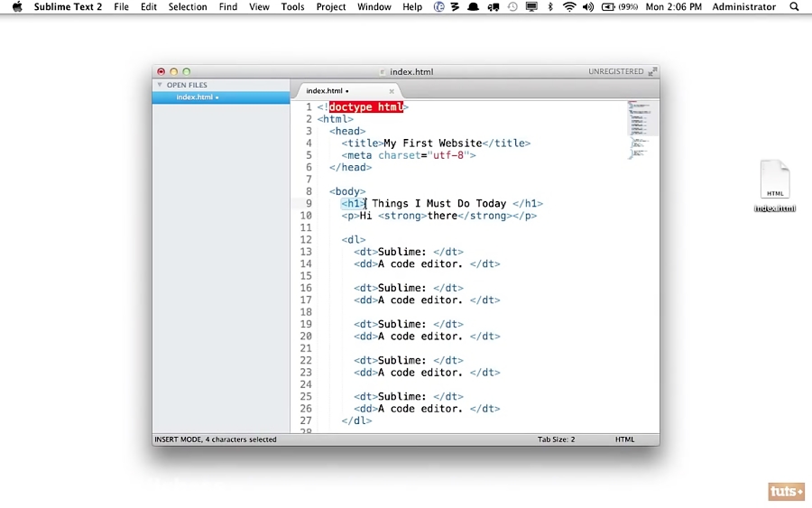Viewport: 812px width, 508px height.
Task: Collapse the OPEN FILES sidebar section
Action: (x=160, y=85)
